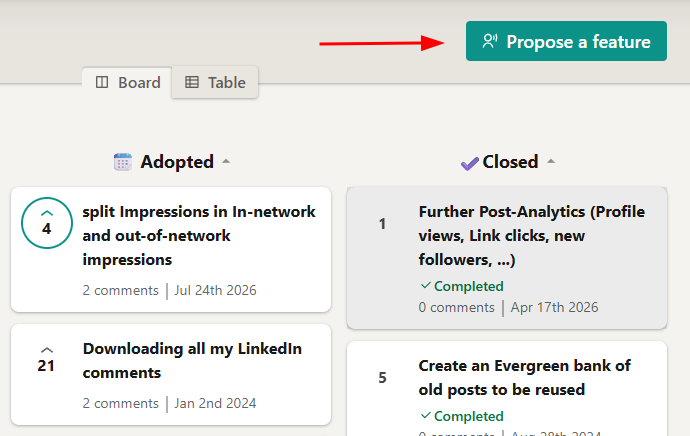The width and height of the screenshot is (690, 436).
Task: Click the Adopted column calendar icon
Action: tap(123, 162)
